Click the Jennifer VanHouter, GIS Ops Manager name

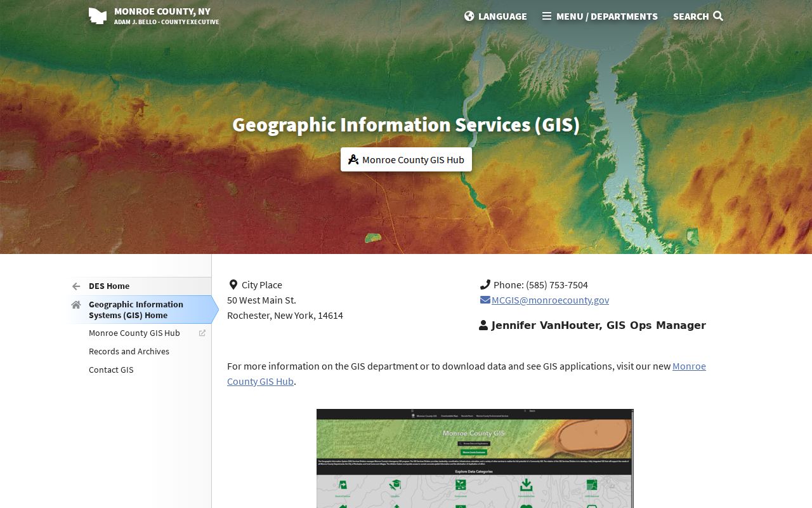click(598, 325)
